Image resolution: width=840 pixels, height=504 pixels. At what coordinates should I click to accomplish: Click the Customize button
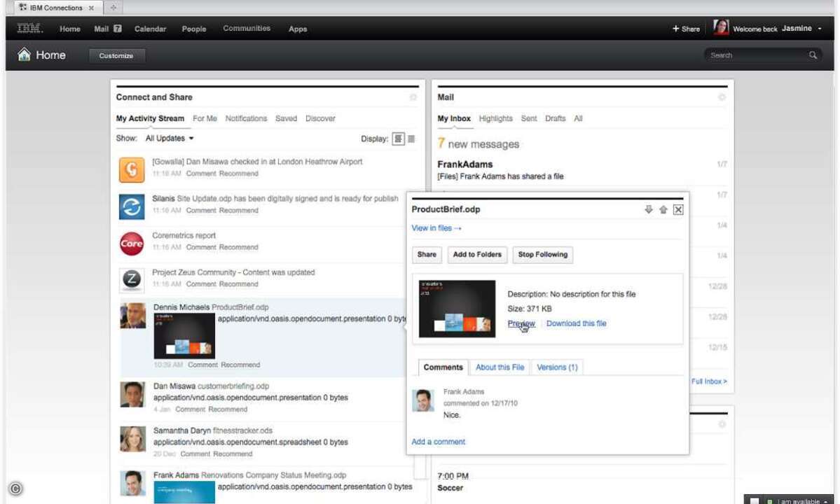(116, 55)
